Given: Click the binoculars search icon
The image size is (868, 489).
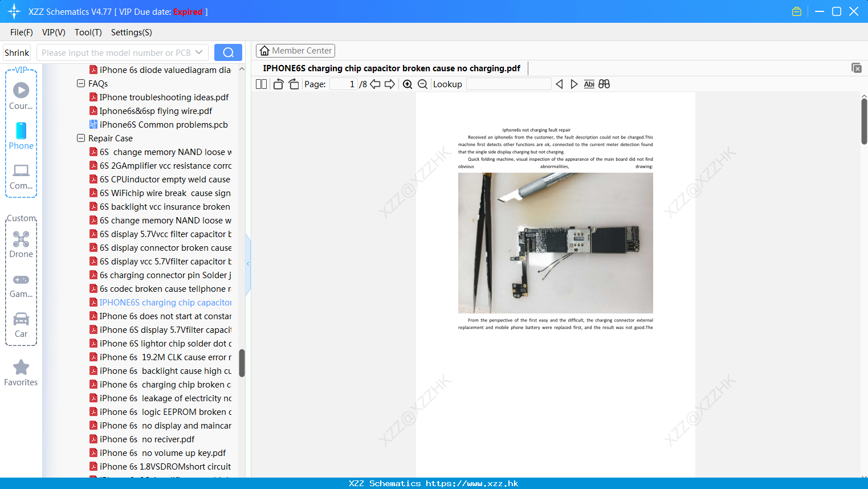Looking at the screenshot, I should [x=604, y=84].
